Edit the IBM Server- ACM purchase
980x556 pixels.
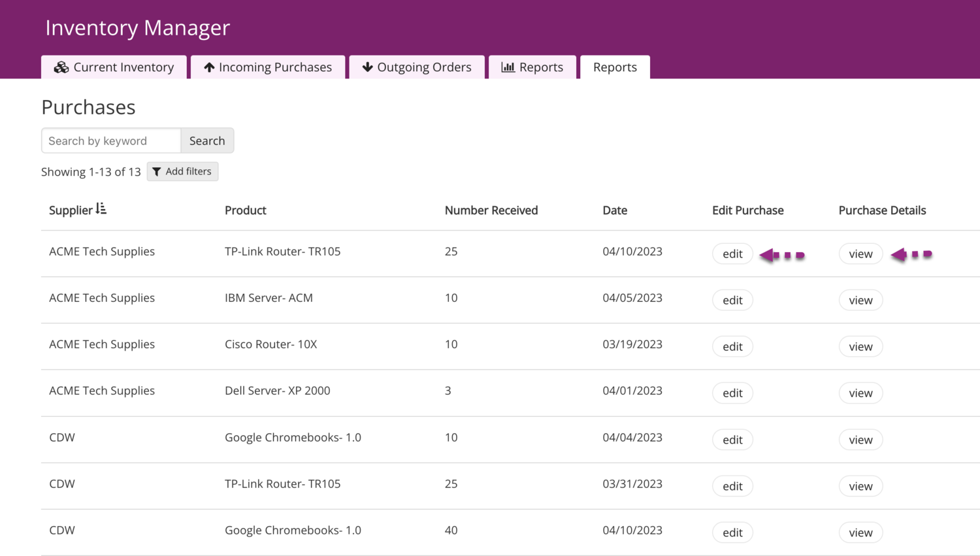coord(732,300)
